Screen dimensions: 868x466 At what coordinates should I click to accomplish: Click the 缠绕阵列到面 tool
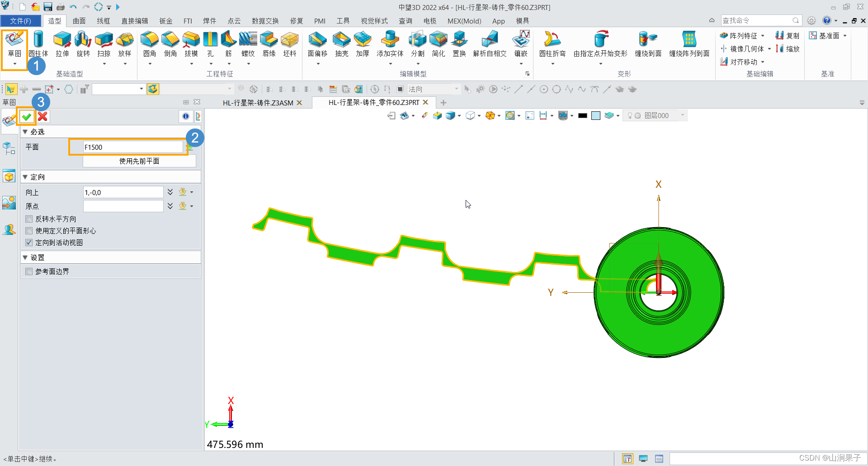[x=689, y=44]
